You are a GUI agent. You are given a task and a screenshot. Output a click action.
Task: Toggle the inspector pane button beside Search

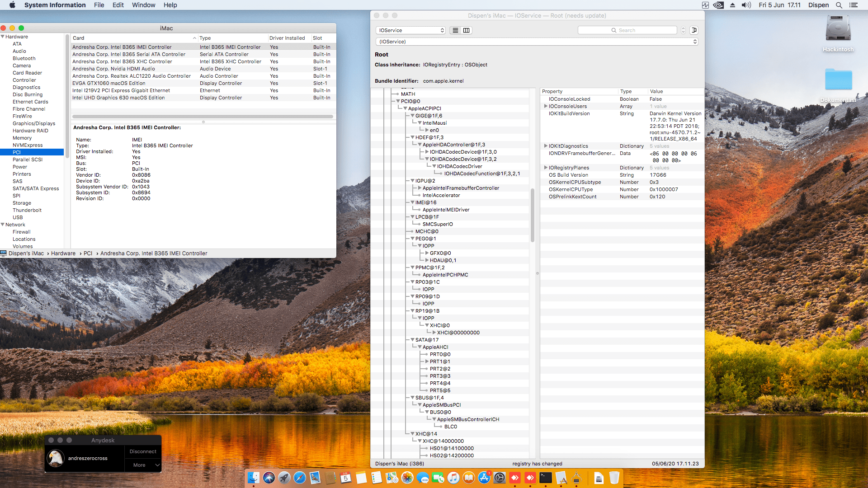pyautogui.click(x=694, y=30)
